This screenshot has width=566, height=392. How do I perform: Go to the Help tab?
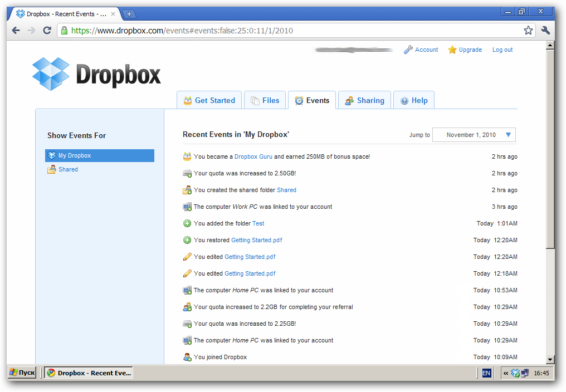414,100
